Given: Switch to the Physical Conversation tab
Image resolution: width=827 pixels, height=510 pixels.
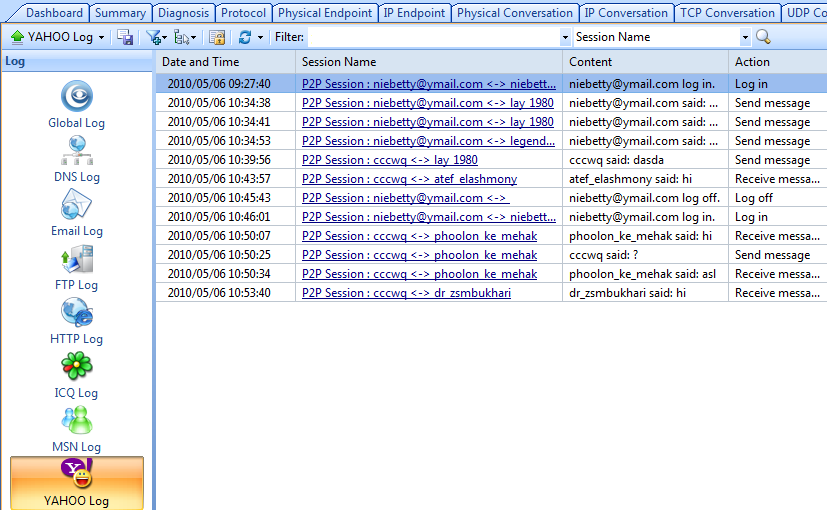Looking at the screenshot, I should [515, 13].
